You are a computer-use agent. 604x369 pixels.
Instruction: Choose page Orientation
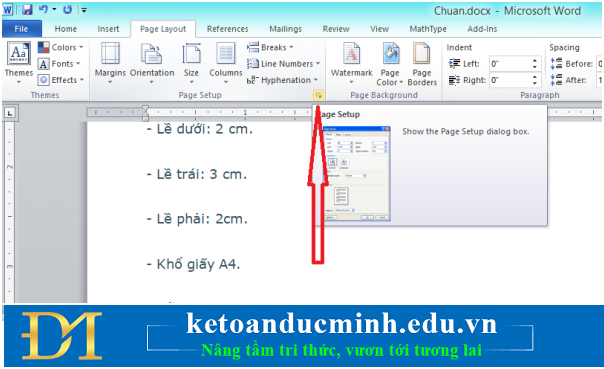152,63
